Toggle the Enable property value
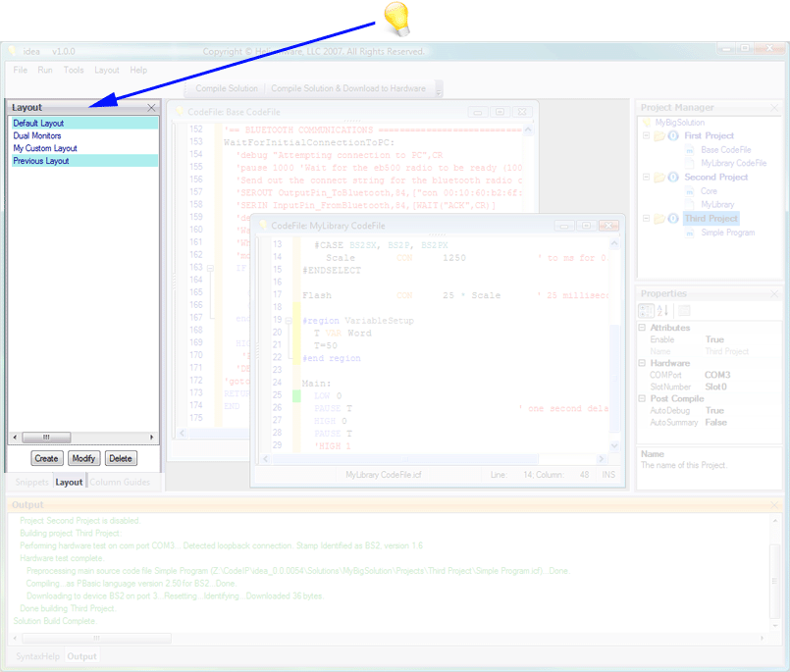The image size is (790, 672). pyautogui.click(x=714, y=339)
